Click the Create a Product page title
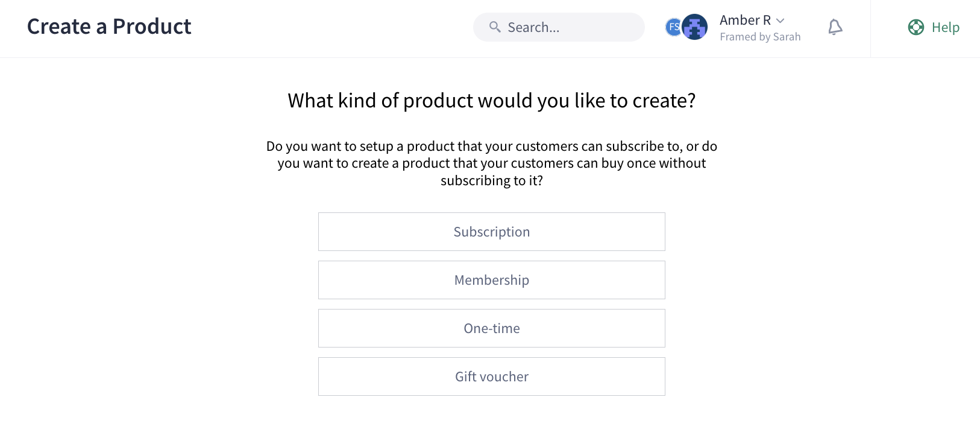The width and height of the screenshot is (980, 432). [109, 27]
